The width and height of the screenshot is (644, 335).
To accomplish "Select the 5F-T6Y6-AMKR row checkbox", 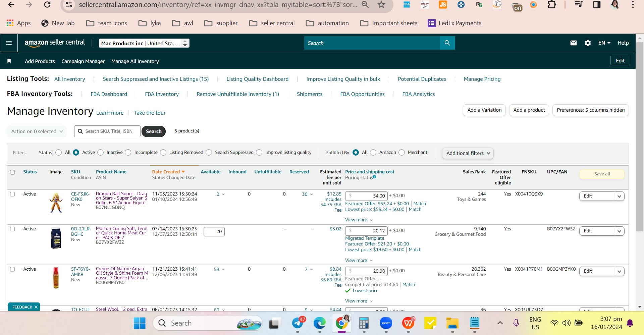I will [x=12, y=269].
